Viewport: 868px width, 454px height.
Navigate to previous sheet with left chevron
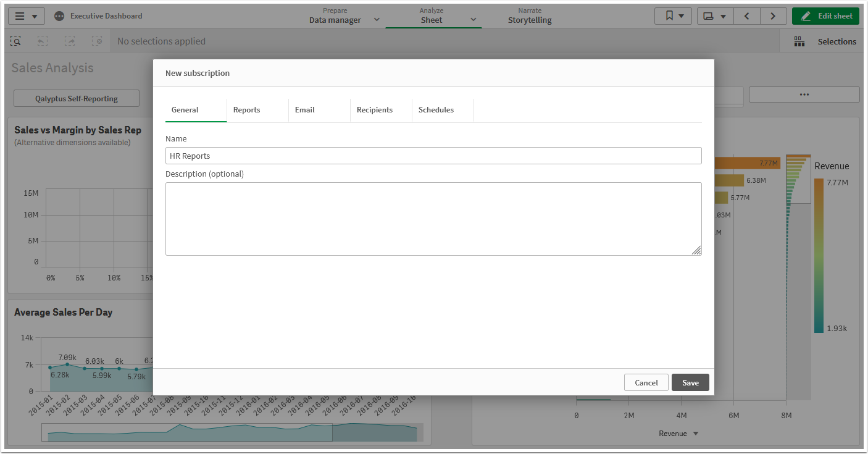point(746,15)
